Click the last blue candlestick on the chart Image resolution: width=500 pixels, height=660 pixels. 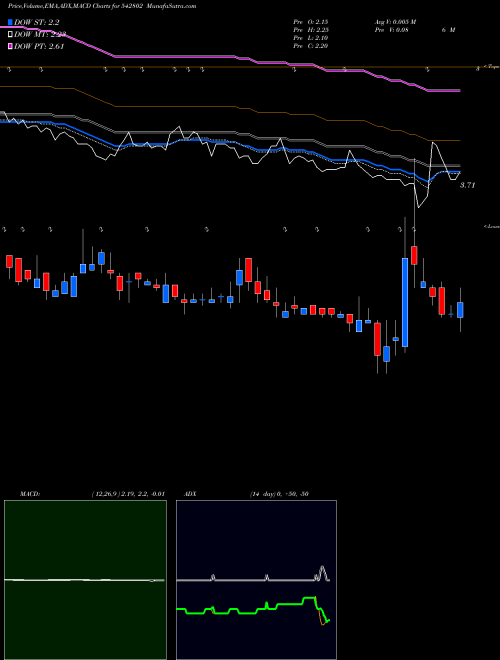(460, 310)
